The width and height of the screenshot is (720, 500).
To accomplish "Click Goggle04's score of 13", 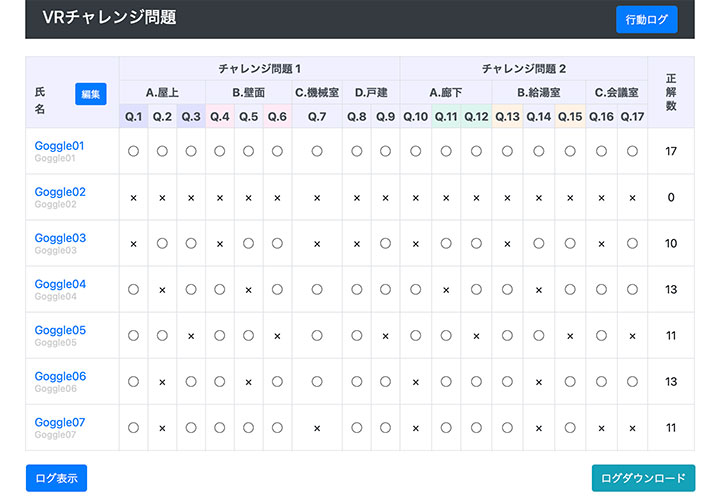I will coord(671,290).
